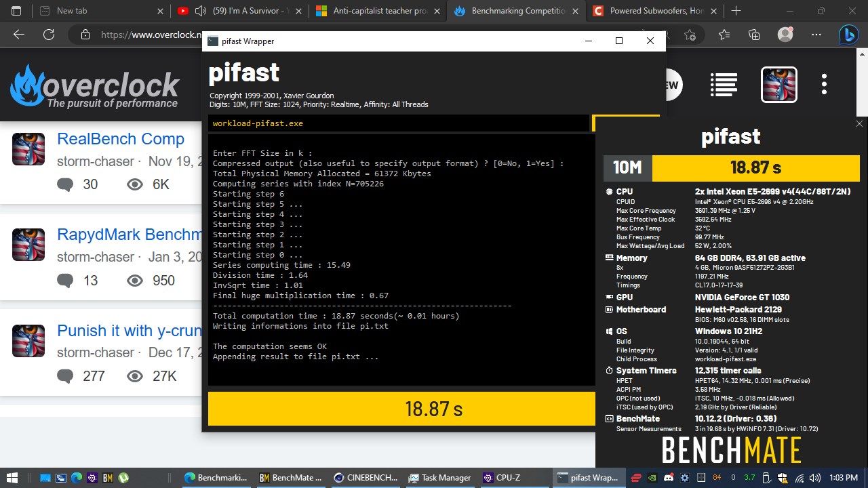Click Total computation time line in console

(336, 316)
